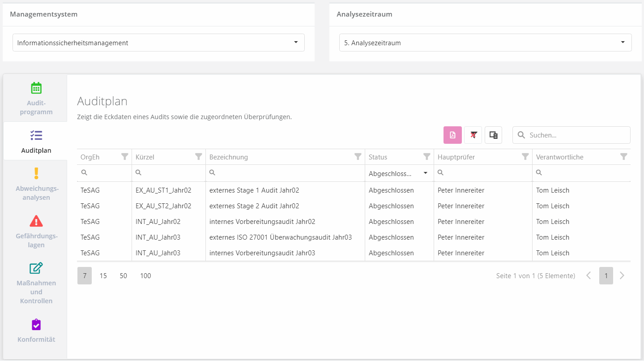The height and width of the screenshot is (361, 644).
Task: Export the audit plan as PDF
Action: pos(452,135)
